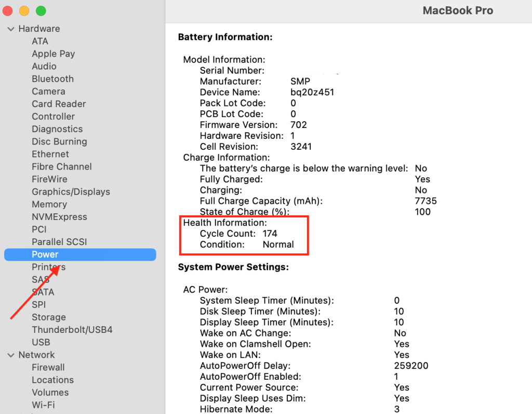This screenshot has width=532, height=414.
Task: Select Memory in the sidebar
Action: tap(49, 204)
